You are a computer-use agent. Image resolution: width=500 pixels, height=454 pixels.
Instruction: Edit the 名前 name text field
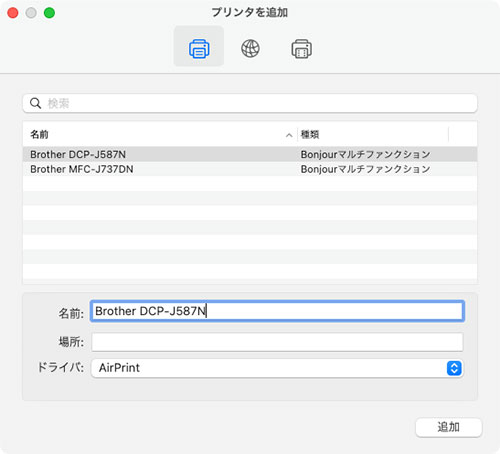277,311
